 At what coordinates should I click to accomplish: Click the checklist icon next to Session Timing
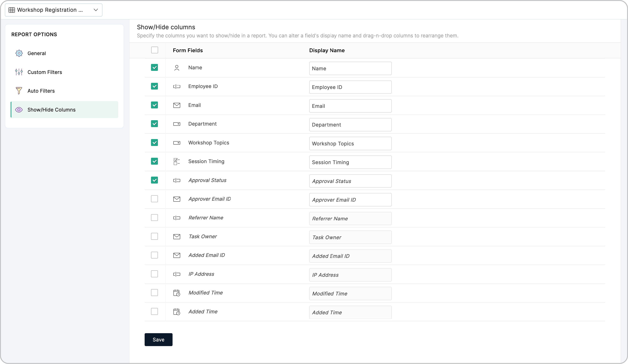[x=177, y=161]
